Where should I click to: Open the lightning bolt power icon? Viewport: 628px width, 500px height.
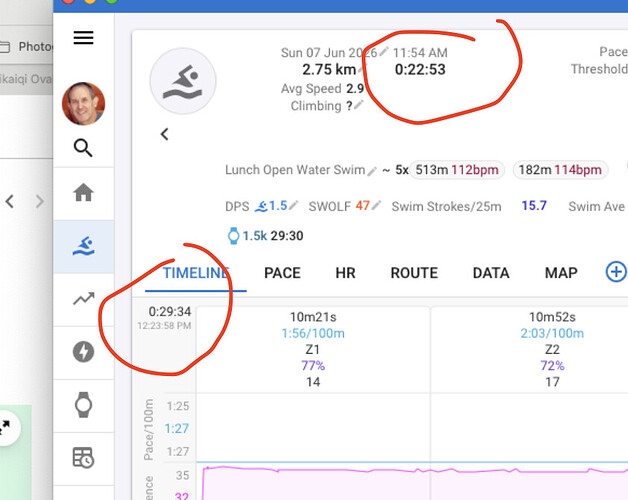point(83,352)
